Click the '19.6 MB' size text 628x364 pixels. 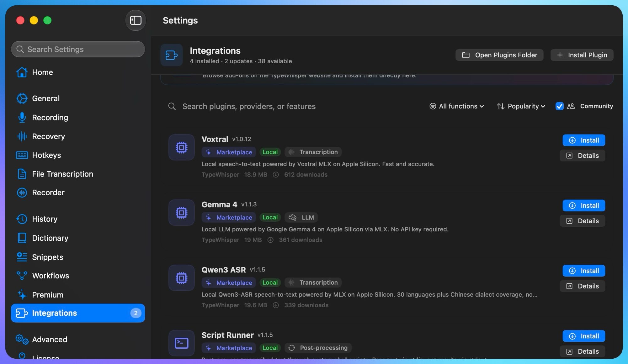click(x=256, y=305)
